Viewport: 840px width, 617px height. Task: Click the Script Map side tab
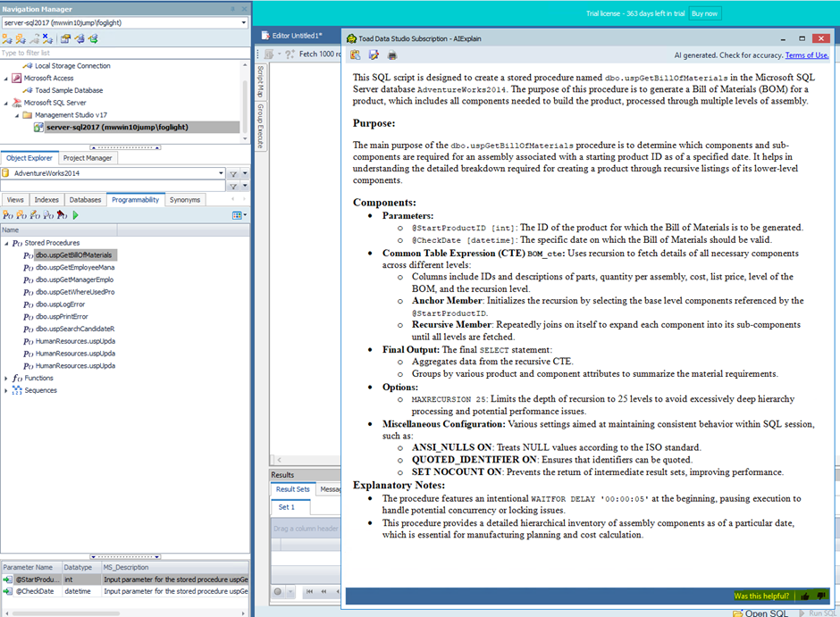point(260,81)
